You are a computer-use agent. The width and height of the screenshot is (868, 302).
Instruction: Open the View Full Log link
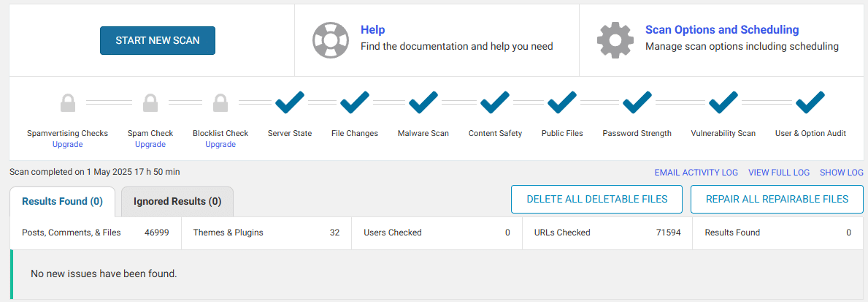[x=779, y=173]
